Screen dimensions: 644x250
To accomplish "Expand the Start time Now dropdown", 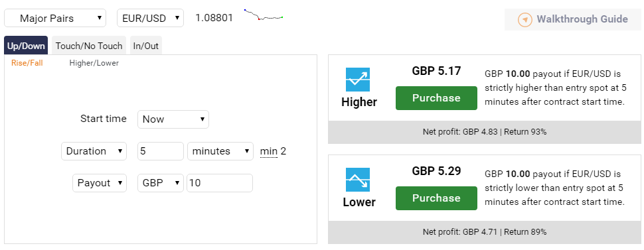I will (x=173, y=119).
